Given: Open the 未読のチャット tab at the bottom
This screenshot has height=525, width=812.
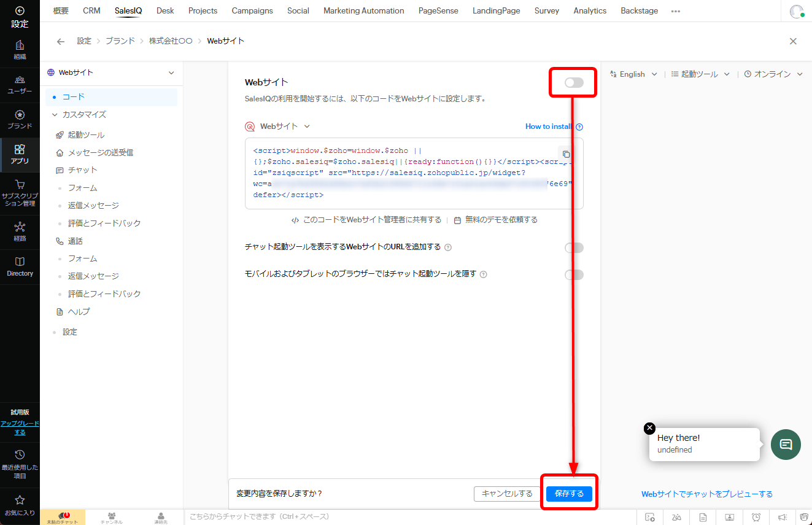Looking at the screenshot, I should pos(63,518).
